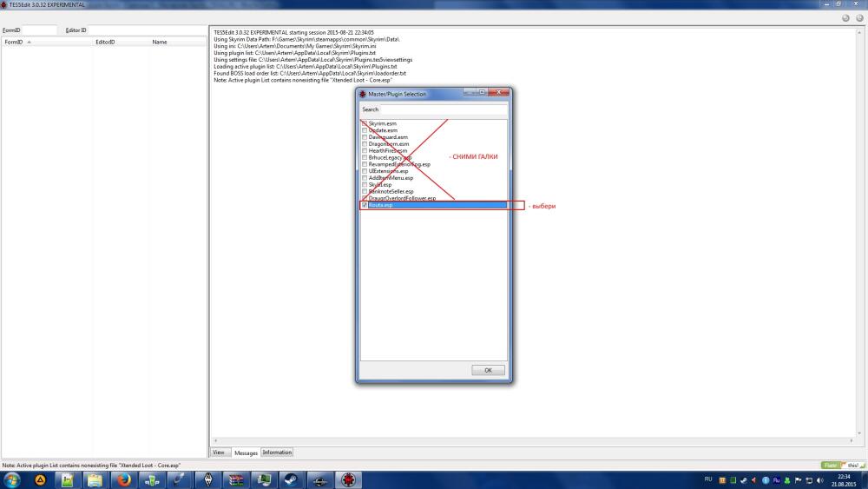
Task: Focus the Editor ID filter input
Action: click(x=147, y=30)
